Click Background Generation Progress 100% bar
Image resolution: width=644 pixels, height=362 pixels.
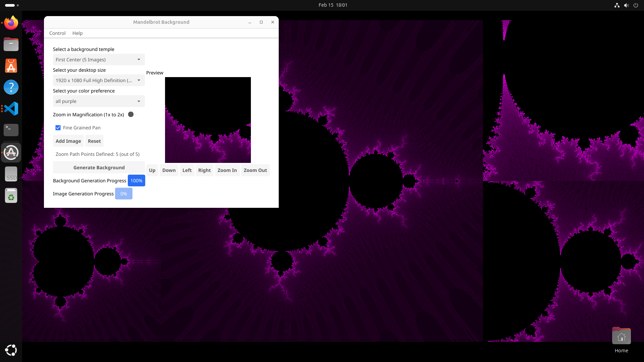[x=137, y=181]
